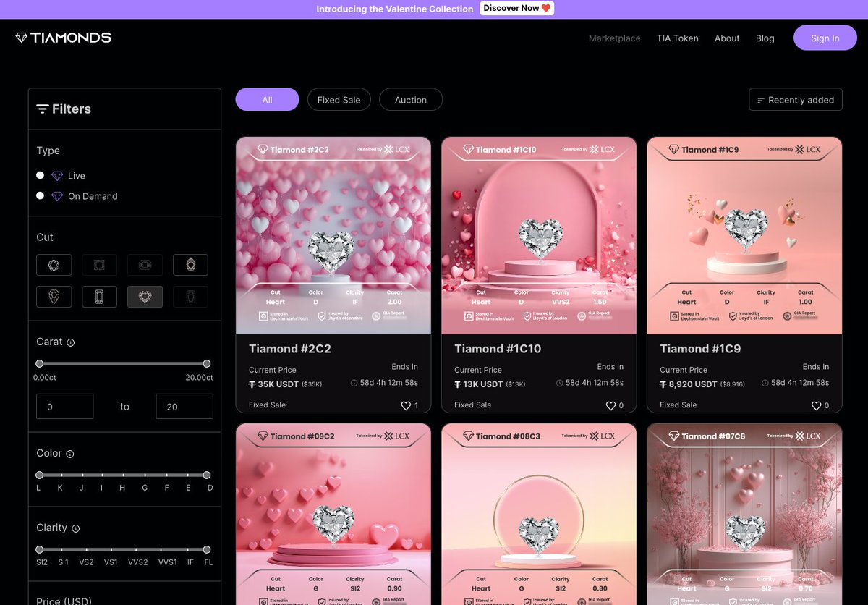Toggle the heart cut filter icon
The height and width of the screenshot is (605, 868).
coord(145,297)
